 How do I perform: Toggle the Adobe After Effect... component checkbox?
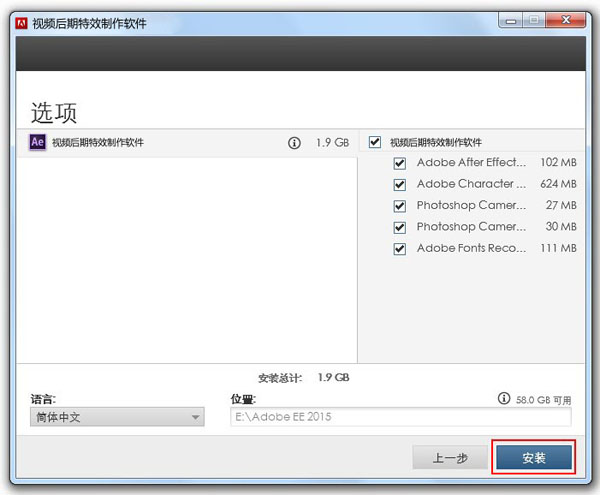pyautogui.click(x=399, y=163)
